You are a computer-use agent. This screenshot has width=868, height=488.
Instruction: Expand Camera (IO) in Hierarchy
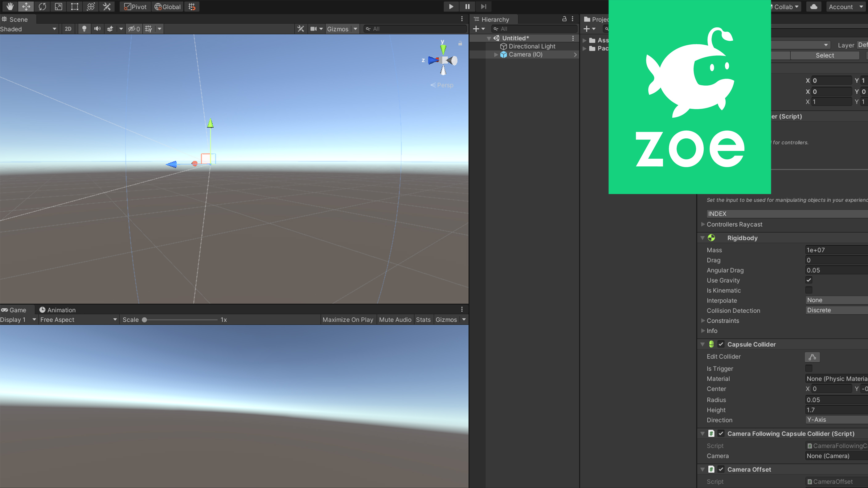tap(496, 55)
